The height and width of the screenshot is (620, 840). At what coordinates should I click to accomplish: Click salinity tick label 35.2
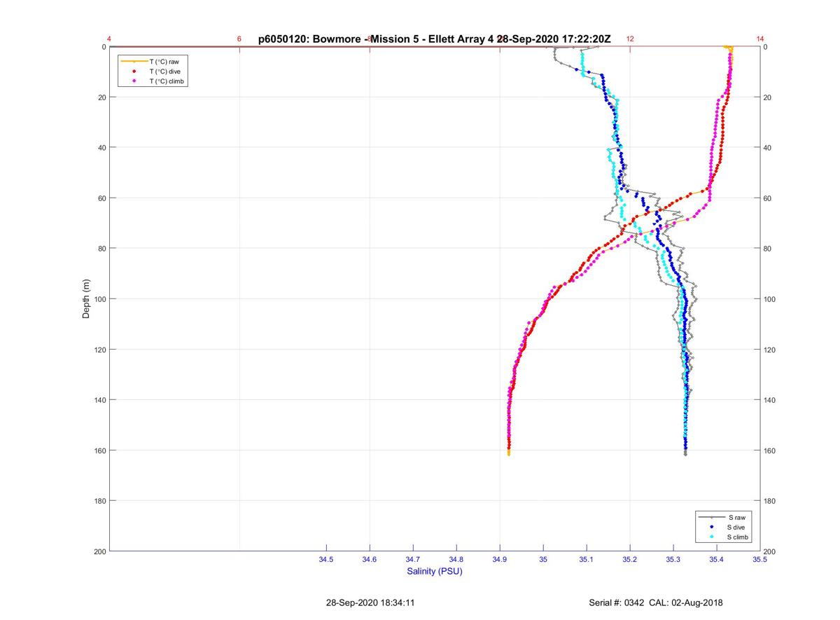(630, 560)
